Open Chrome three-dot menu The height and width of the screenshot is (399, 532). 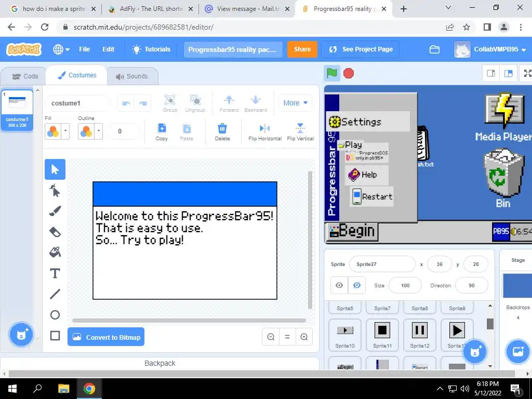tap(521, 27)
